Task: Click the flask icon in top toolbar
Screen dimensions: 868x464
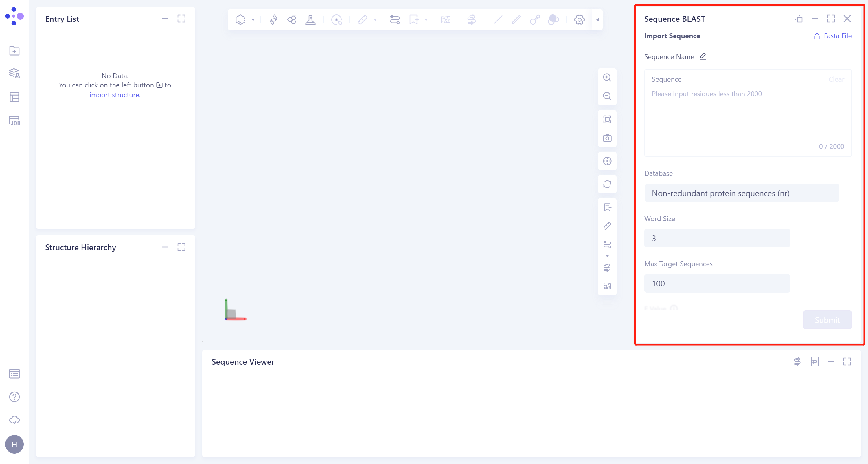Action: coord(310,20)
